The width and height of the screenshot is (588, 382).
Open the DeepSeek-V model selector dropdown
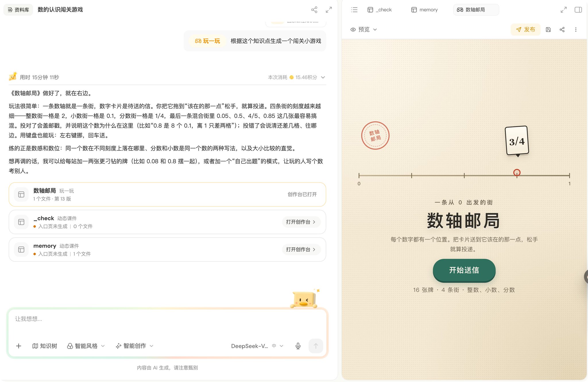tap(257, 346)
